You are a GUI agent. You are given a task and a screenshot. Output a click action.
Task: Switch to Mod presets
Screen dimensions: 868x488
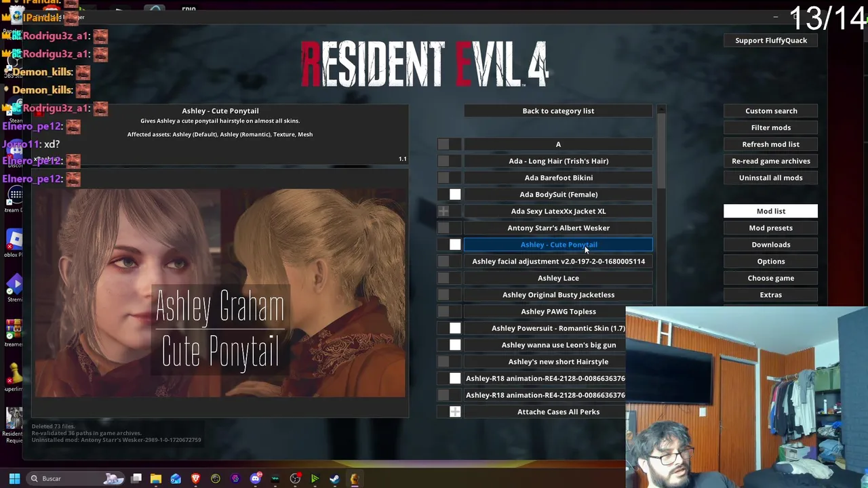pos(770,228)
